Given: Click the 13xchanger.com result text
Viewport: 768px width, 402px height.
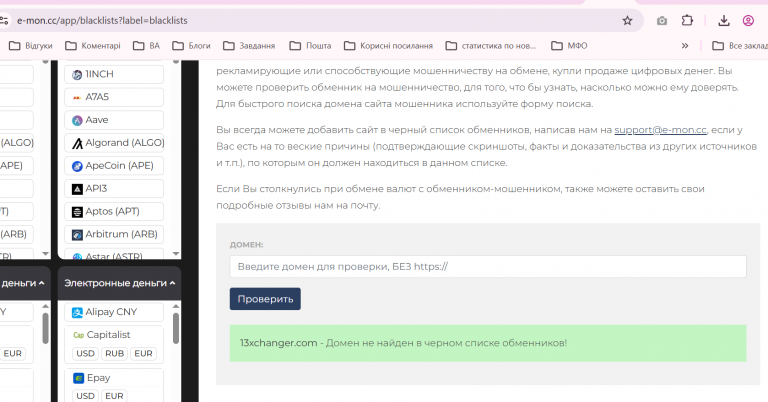Looking at the screenshot, I should click(278, 343).
